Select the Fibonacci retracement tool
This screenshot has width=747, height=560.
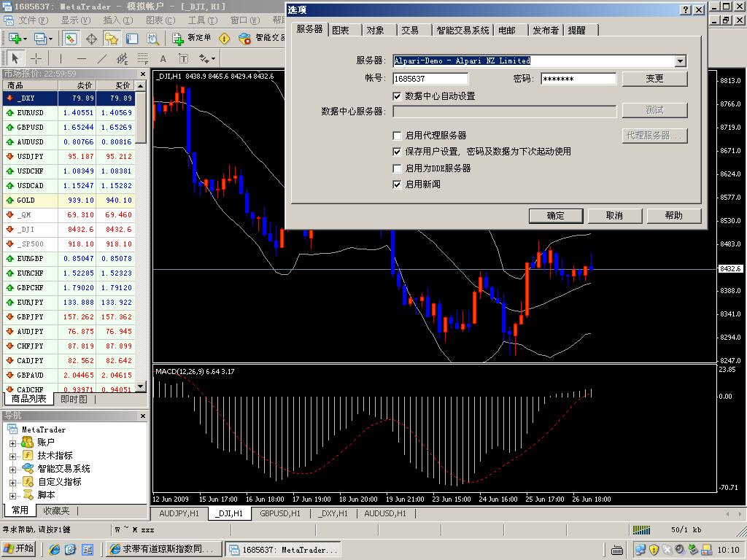coord(142,58)
